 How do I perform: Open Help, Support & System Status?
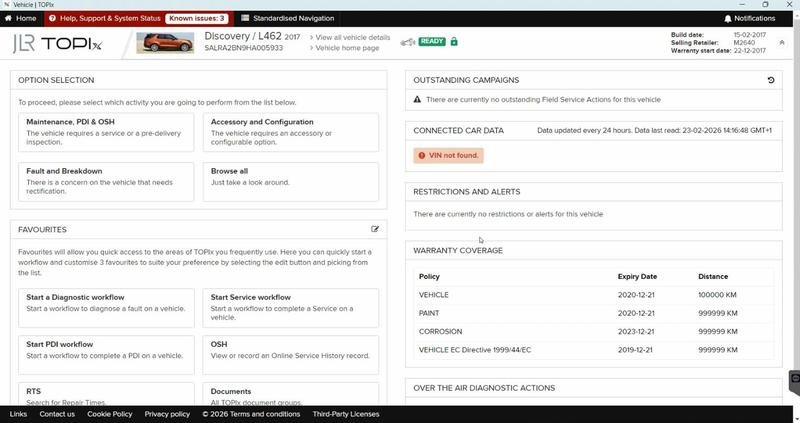[x=105, y=18]
